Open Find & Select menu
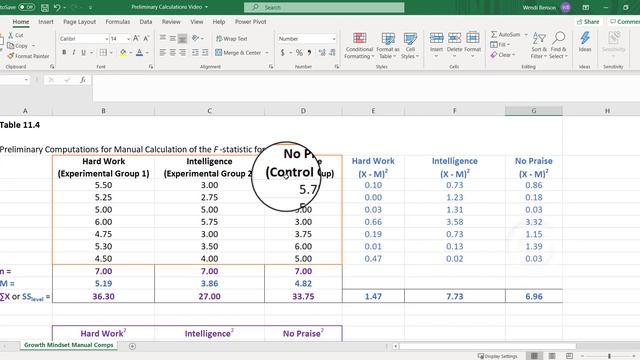 click(x=558, y=45)
